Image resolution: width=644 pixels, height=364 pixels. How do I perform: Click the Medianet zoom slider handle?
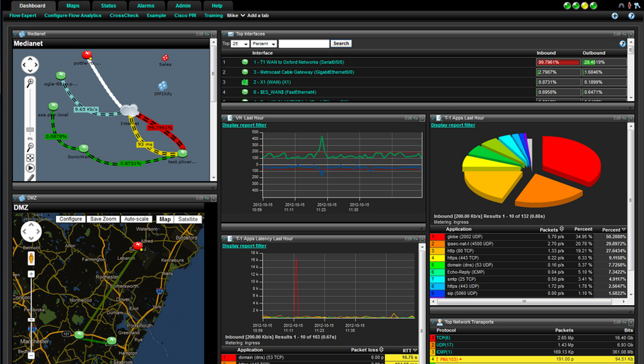[x=30, y=129]
